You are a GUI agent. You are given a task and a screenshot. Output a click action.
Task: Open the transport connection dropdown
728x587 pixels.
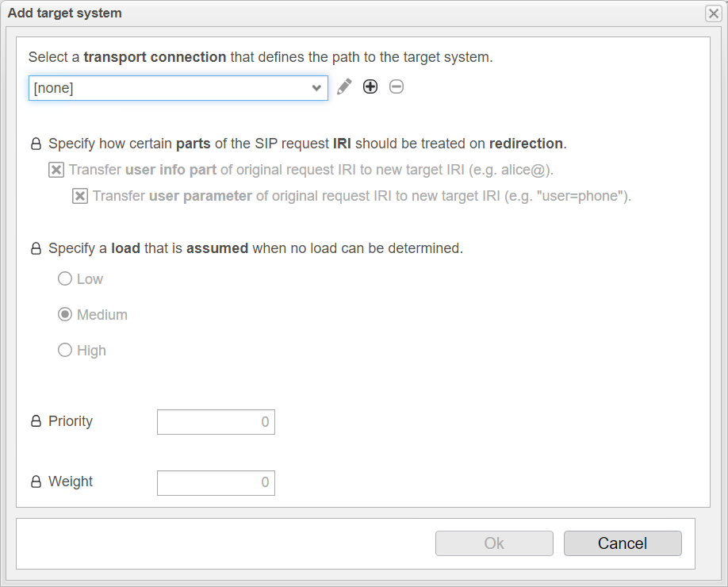pyautogui.click(x=316, y=87)
